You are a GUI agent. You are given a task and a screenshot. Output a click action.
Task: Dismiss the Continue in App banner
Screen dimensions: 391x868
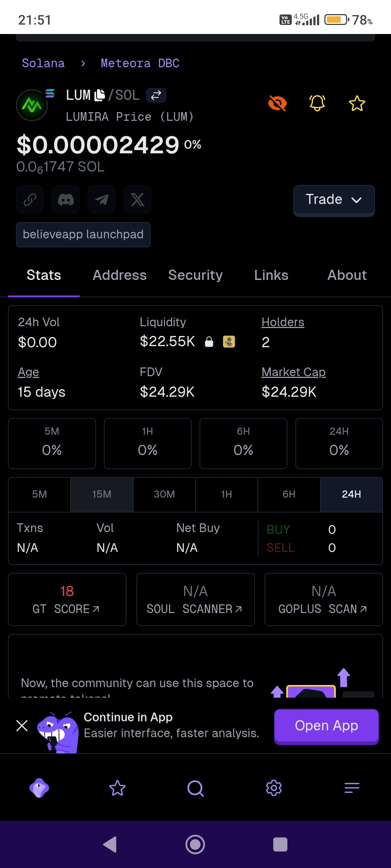pos(22,726)
